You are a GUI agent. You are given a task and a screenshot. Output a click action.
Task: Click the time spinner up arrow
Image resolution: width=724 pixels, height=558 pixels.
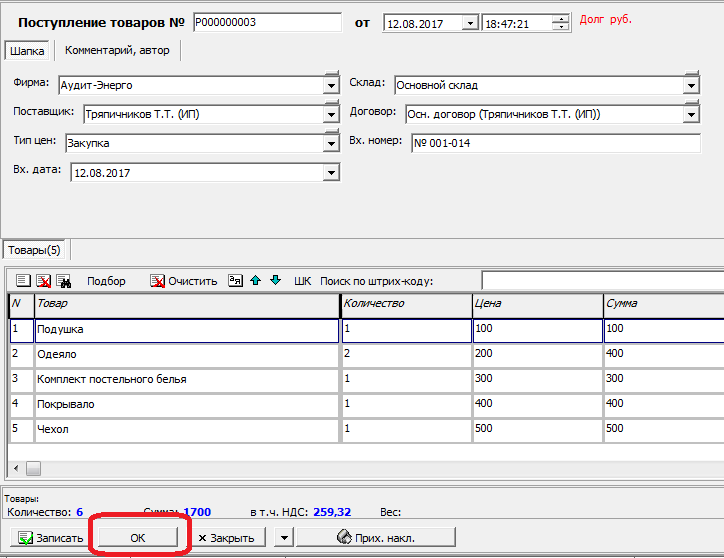pos(561,18)
